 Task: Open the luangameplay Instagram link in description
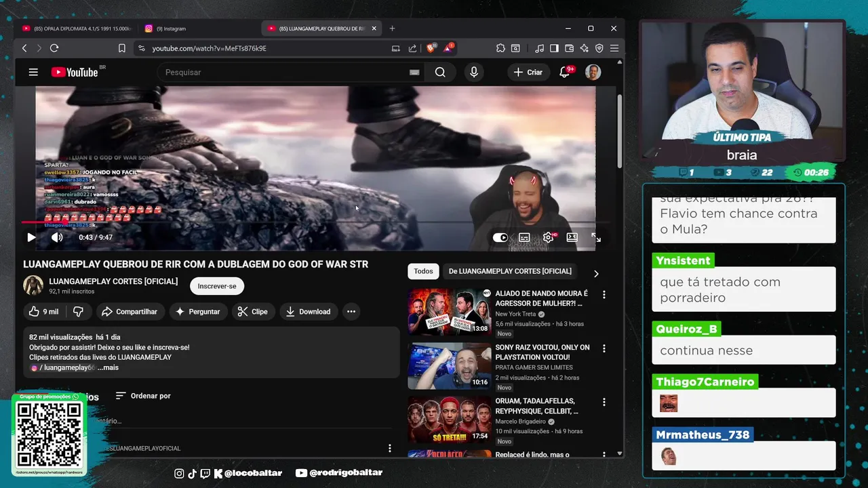point(62,367)
